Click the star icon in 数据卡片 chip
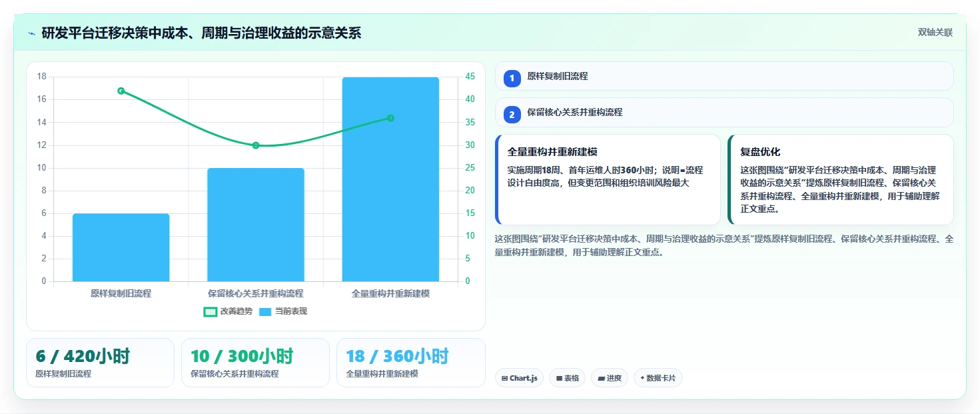 point(642,378)
